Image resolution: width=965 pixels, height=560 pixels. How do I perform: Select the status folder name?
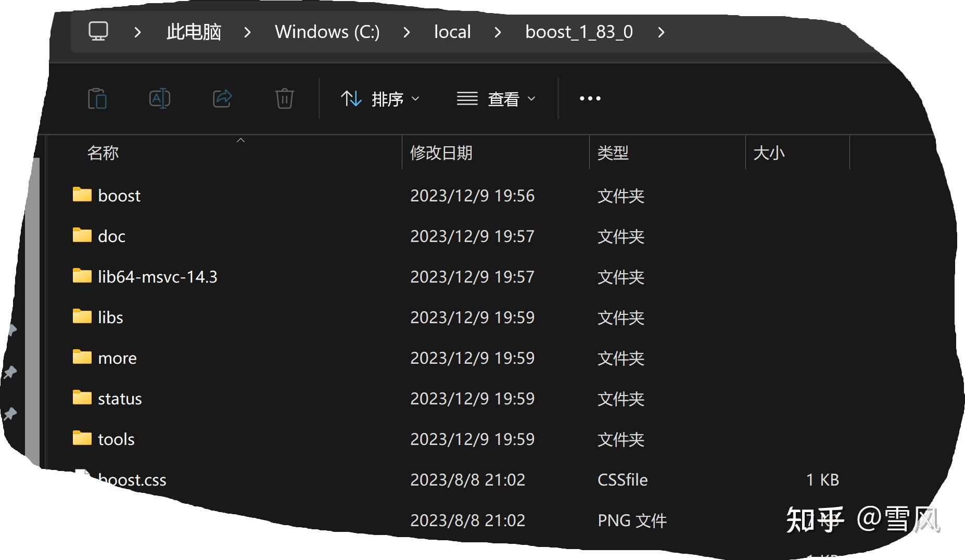coord(120,399)
